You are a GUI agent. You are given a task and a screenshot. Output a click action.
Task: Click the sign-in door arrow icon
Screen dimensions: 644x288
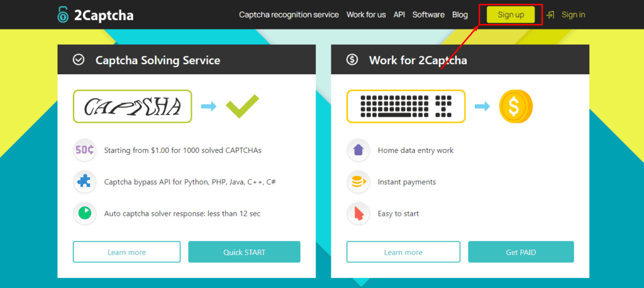550,14
